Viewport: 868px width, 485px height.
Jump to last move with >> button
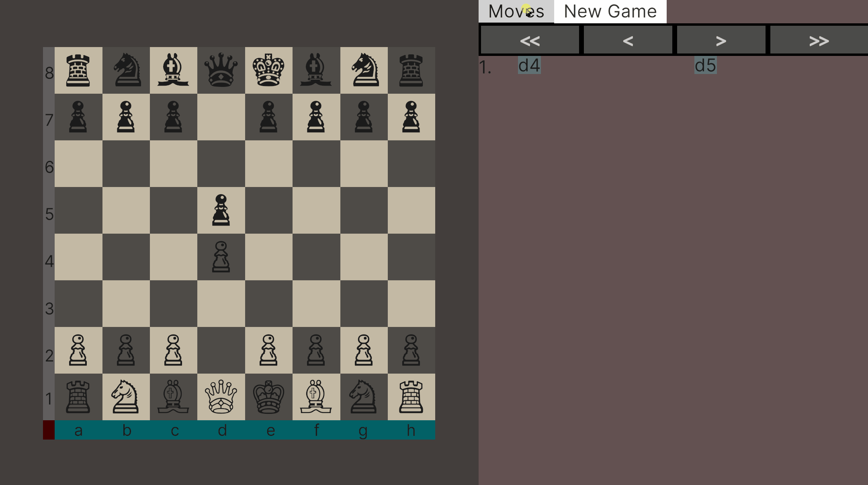point(819,40)
